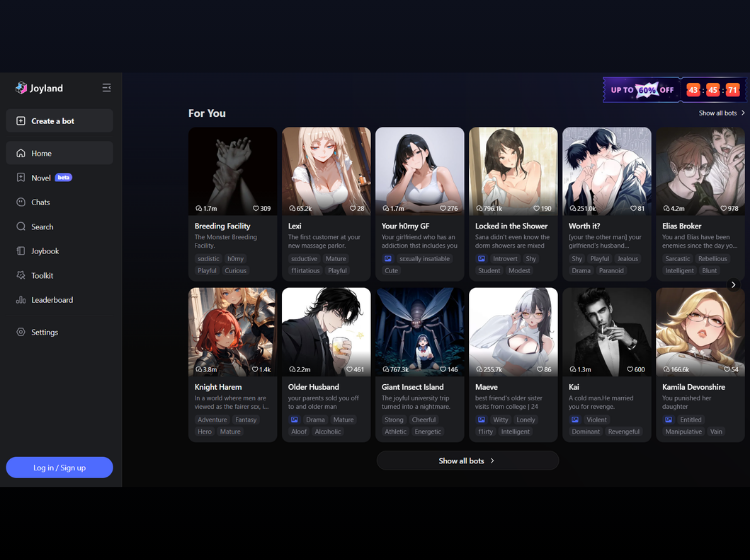Viewport: 750px width, 560px height.
Task: Click the heart icon on Elias Broker card
Action: [724, 209]
